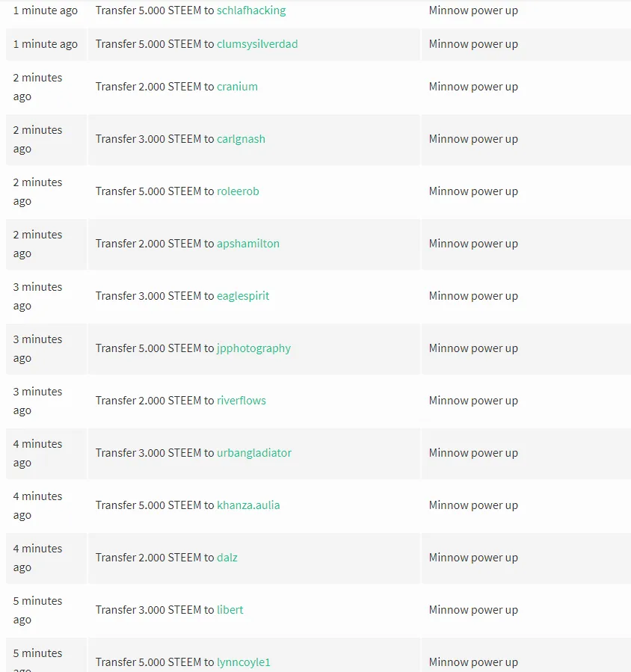Visit the dalz account link
This screenshot has height=672, width=631.
tap(227, 558)
